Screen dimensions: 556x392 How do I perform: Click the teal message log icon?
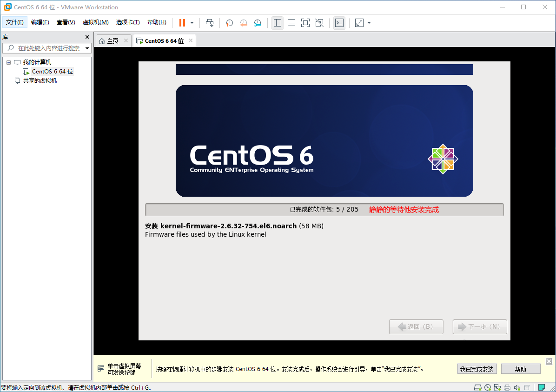point(542,387)
